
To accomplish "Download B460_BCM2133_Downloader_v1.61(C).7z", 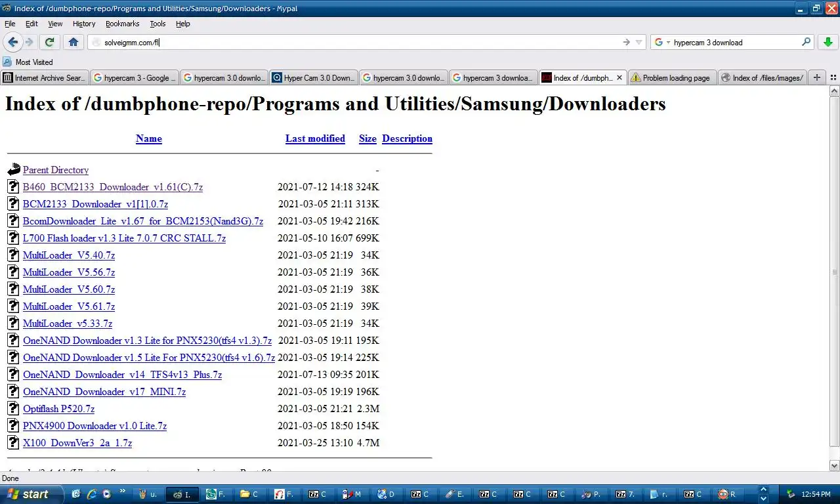I will 113,187.
